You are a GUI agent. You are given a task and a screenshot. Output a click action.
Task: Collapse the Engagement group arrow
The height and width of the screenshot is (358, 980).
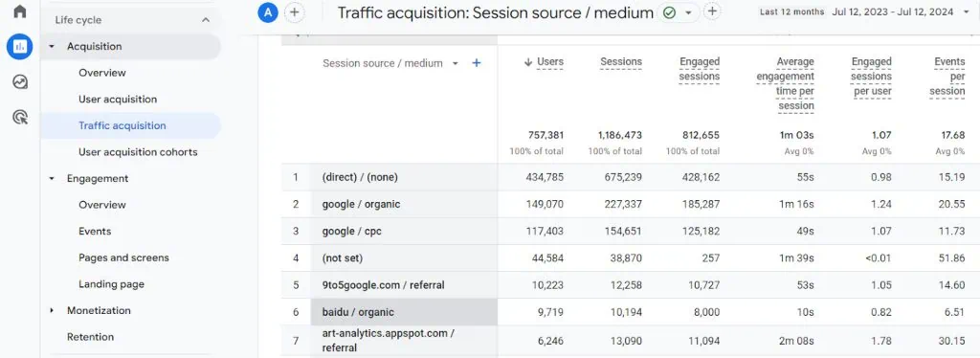tap(52, 179)
